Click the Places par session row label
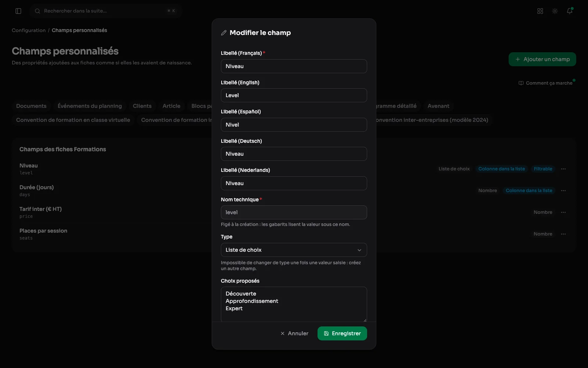 43,231
